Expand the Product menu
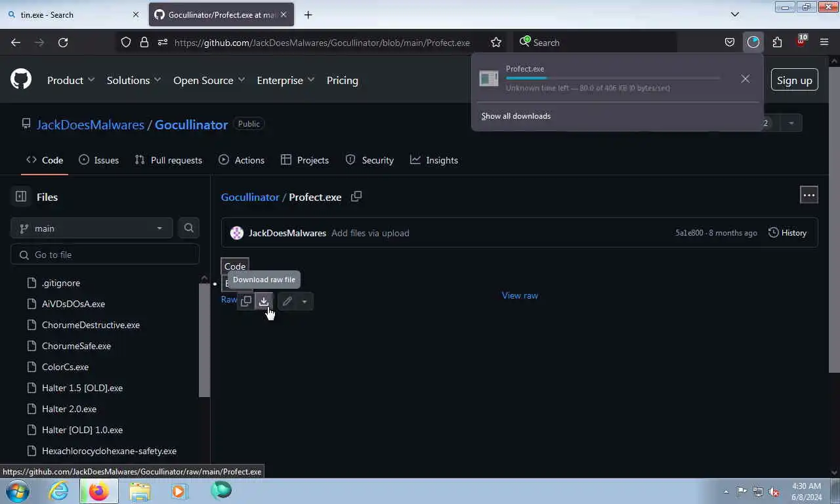 point(71,80)
